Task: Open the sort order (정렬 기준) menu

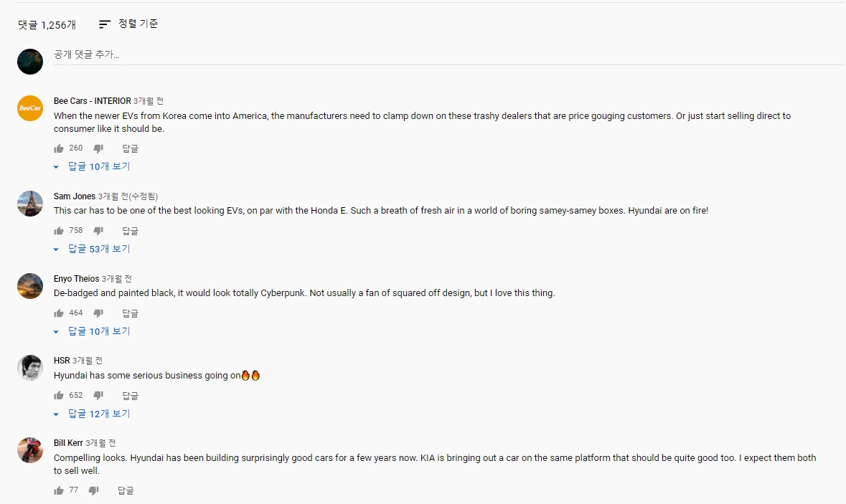Action: [128, 24]
